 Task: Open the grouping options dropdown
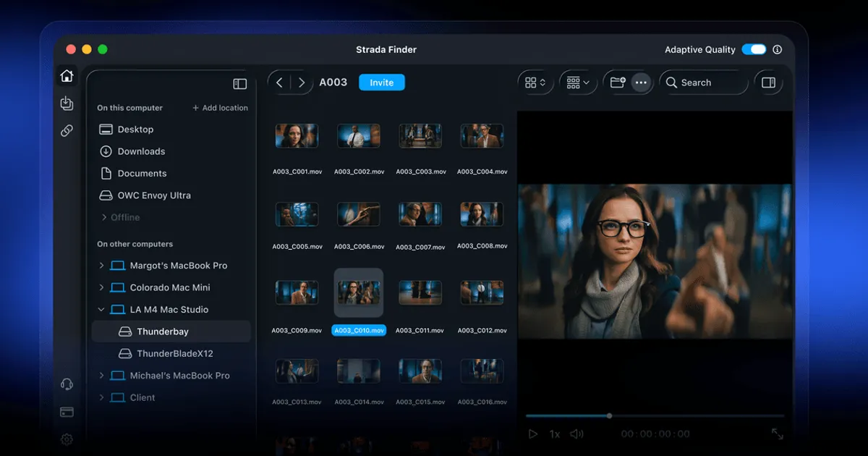click(578, 83)
